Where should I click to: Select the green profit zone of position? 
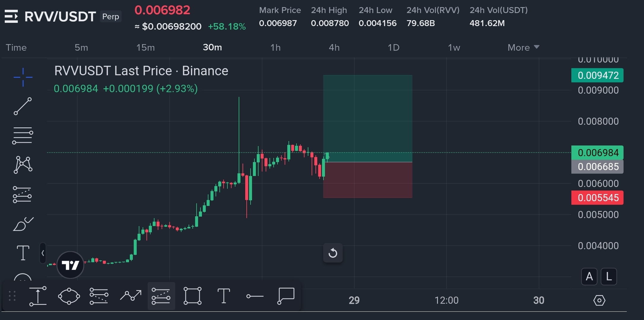(368, 119)
